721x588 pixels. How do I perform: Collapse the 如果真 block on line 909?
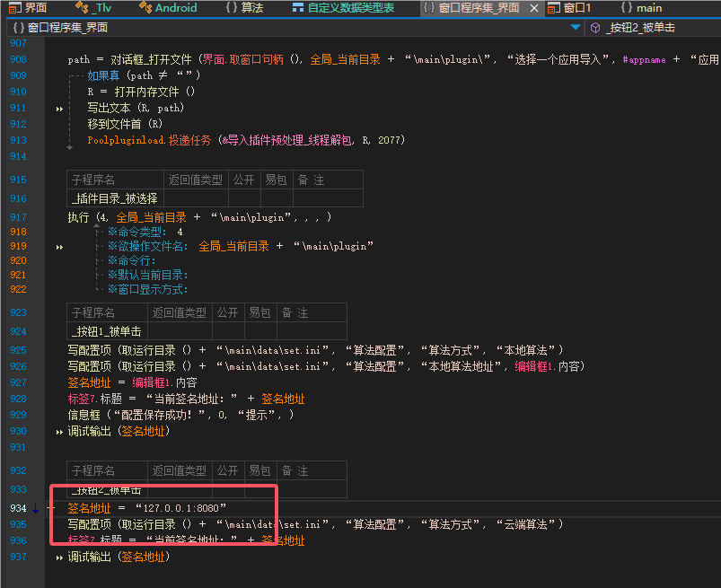click(x=70, y=75)
